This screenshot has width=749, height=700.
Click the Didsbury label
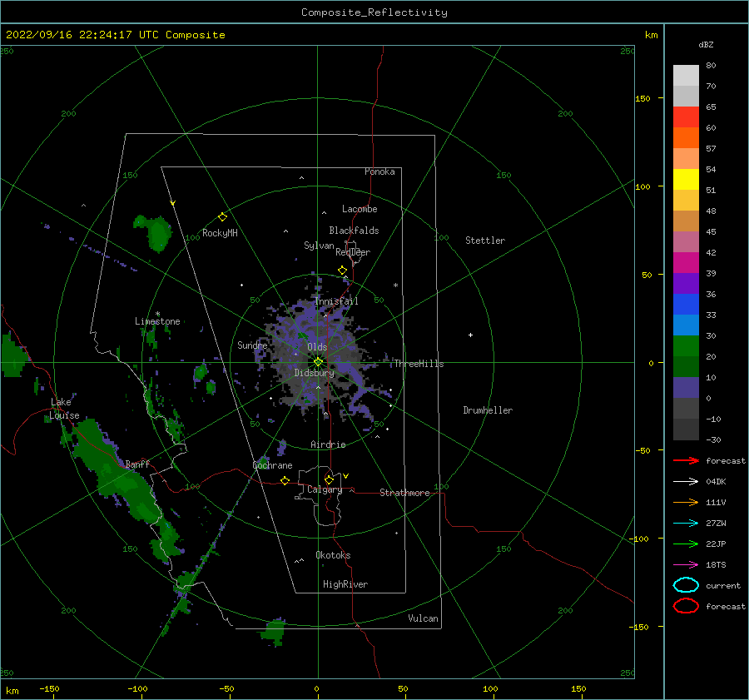pos(315,373)
